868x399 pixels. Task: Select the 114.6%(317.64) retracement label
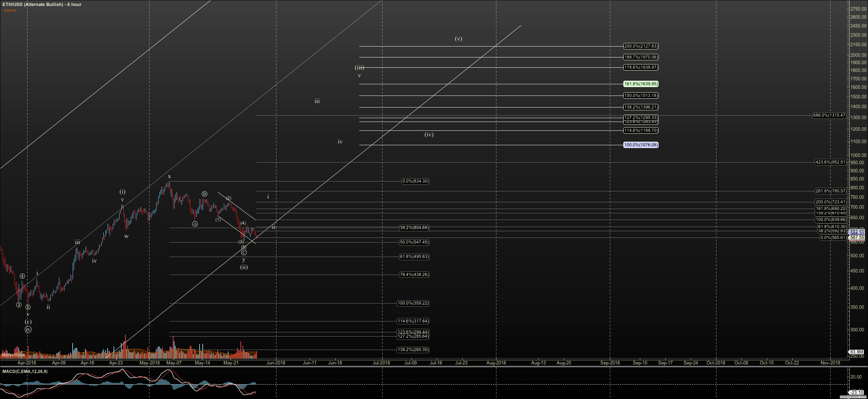click(x=413, y=321)
